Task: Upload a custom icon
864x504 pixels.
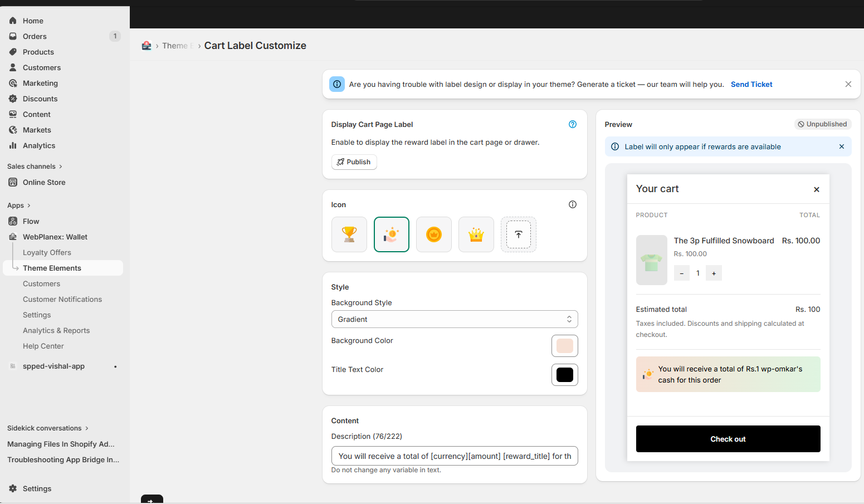Action: (x=519, y=234)
